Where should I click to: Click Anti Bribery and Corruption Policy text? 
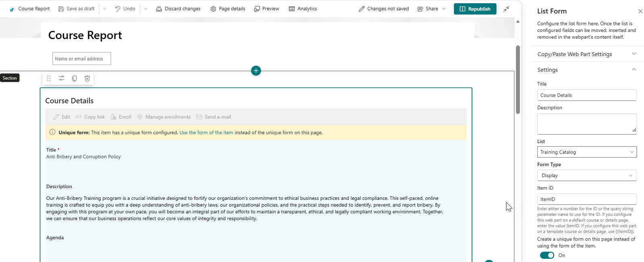coord(83,157)
